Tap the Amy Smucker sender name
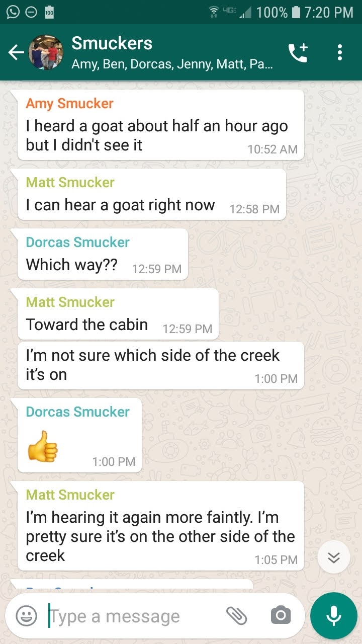Image resolution: width=362 pixels, height=644 pixels. click(69, 104)
